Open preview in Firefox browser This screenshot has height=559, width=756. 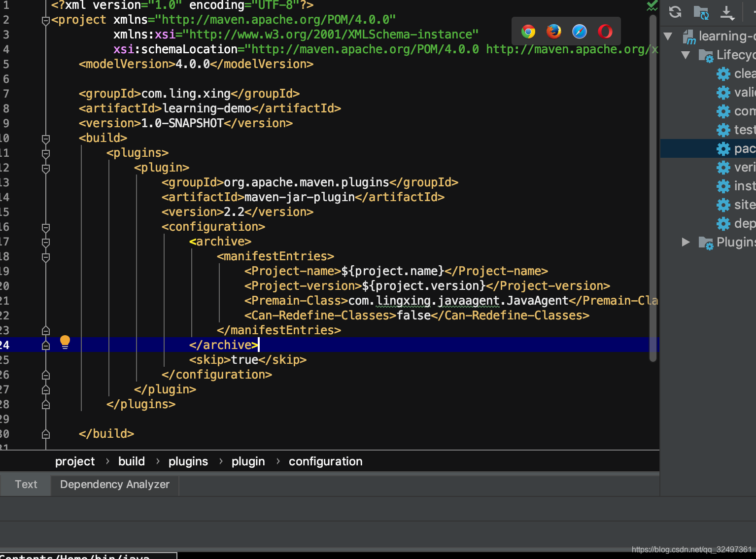coord(554,32)
